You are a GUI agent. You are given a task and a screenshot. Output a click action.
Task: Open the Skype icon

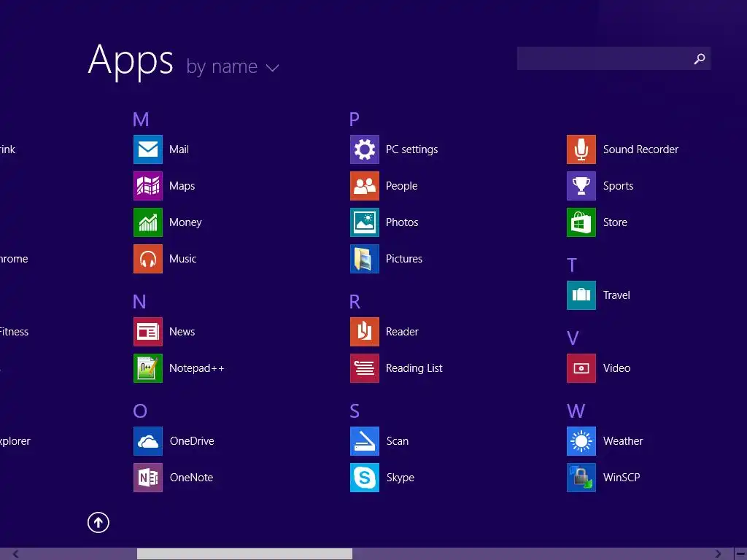pyautogui.click(x=365, y=477)
